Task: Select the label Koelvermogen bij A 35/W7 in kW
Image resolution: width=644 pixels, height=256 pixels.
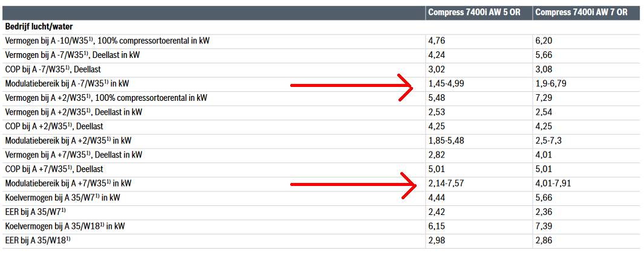Action: [x=63, y=198]
